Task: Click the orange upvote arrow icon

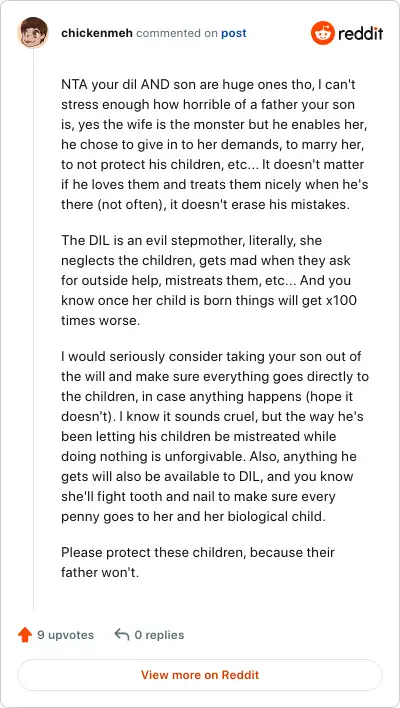Action: [25, 635]
